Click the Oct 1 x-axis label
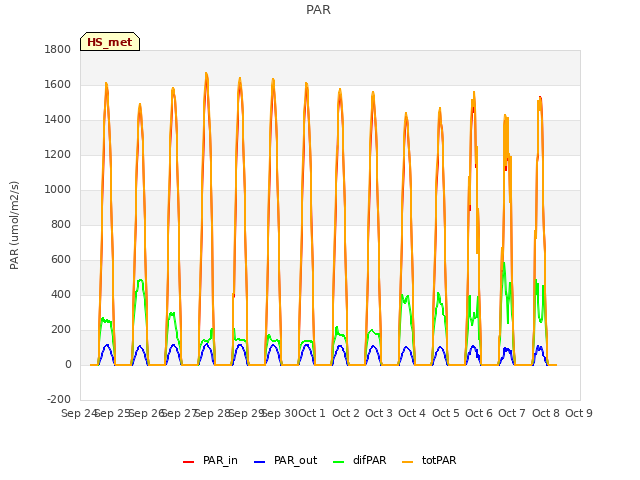The width and height of the screenshot is (640, 480). (x=312, y=413)
